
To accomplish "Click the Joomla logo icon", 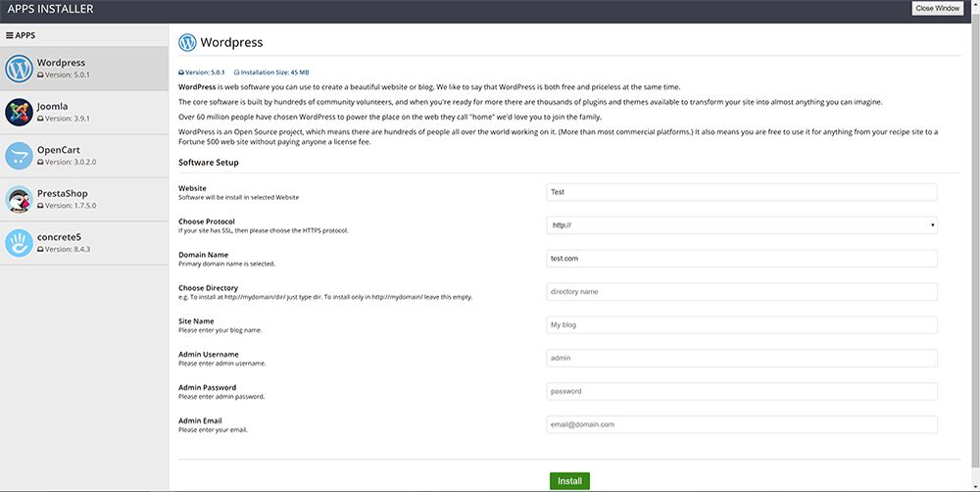I will pos(19,112).
